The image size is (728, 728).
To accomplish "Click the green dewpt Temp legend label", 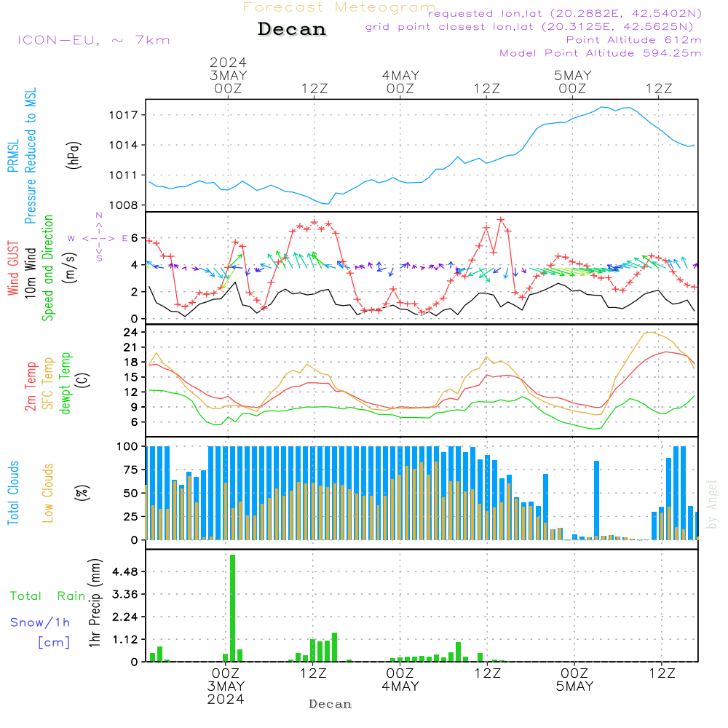I will [x=66, y=384].
